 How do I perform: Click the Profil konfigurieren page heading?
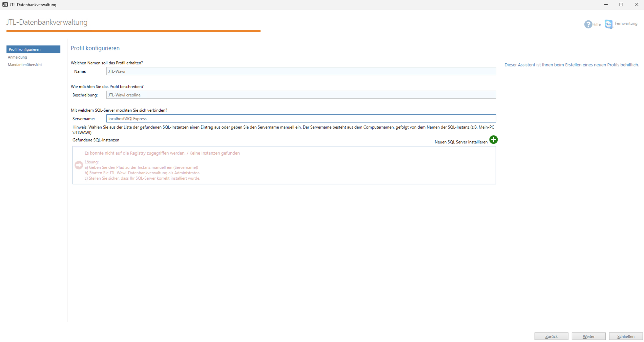[x=95, y=48]
